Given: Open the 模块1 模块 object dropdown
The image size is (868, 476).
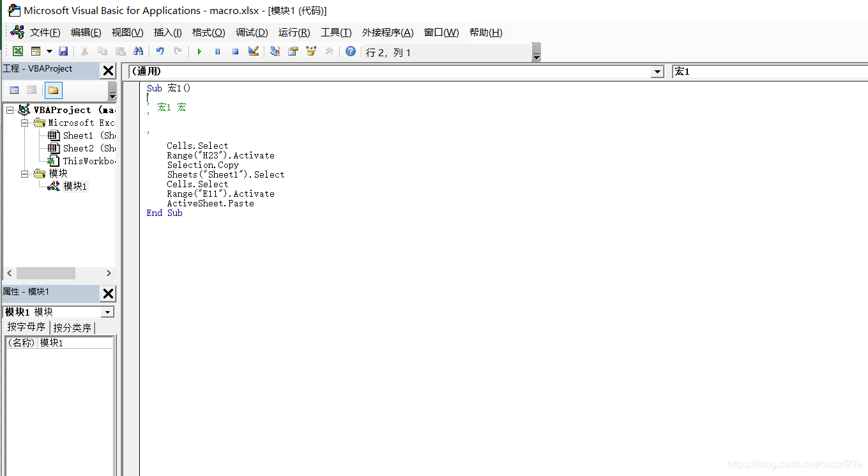Looking at the screenshot, I should point(108,312).
